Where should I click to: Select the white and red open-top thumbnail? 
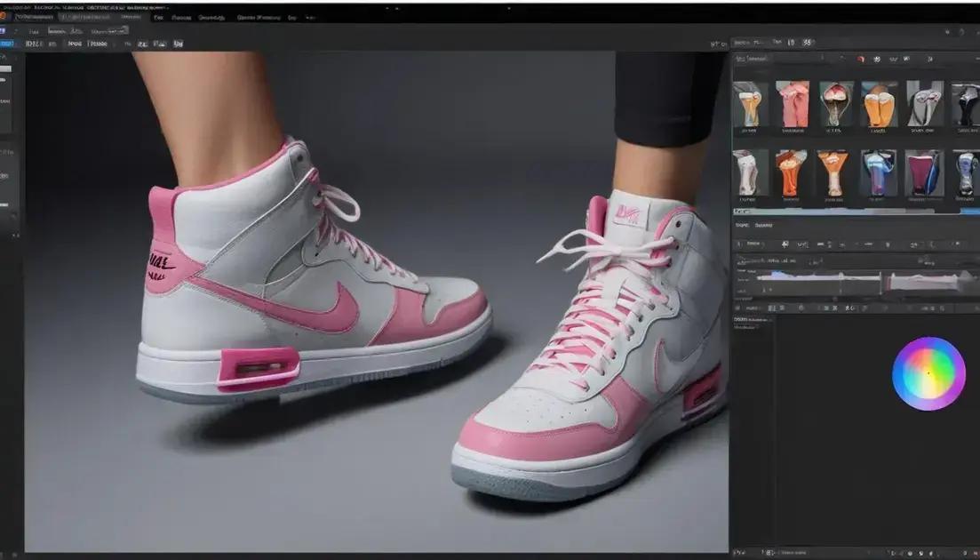(836, 104)
